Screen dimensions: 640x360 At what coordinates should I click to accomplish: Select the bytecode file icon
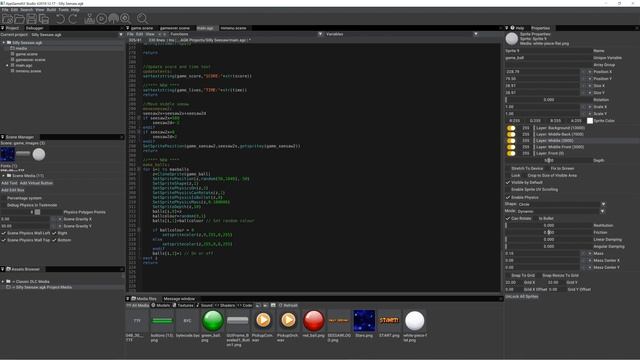pyautogui.click(x=187, y=320)
